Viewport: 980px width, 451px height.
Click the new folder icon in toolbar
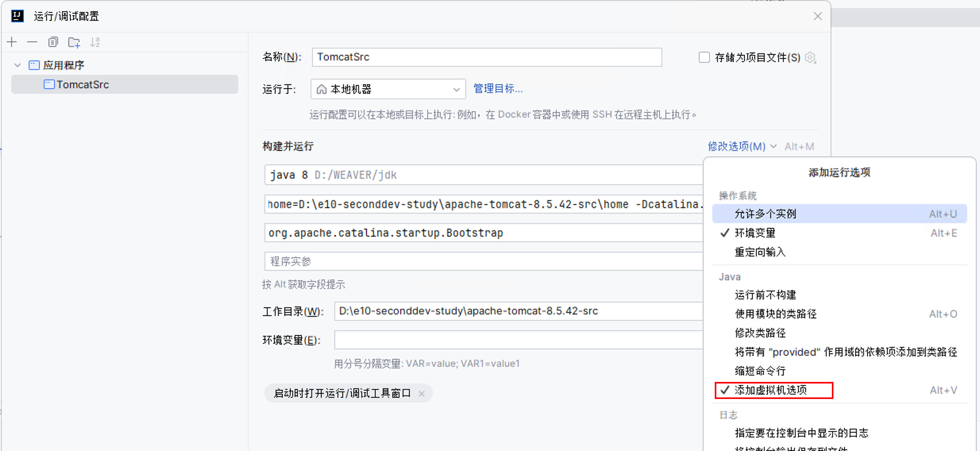[x=74, y=42]
